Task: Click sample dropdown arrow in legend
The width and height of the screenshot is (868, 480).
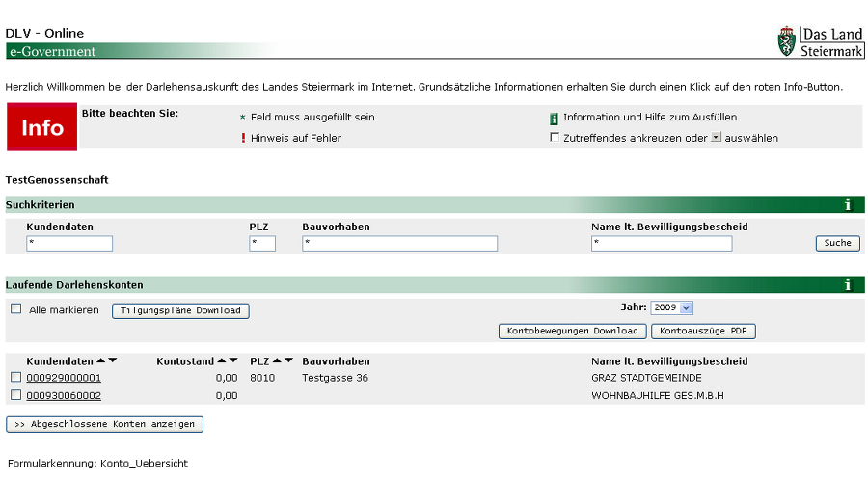Action: click(716, 137)
